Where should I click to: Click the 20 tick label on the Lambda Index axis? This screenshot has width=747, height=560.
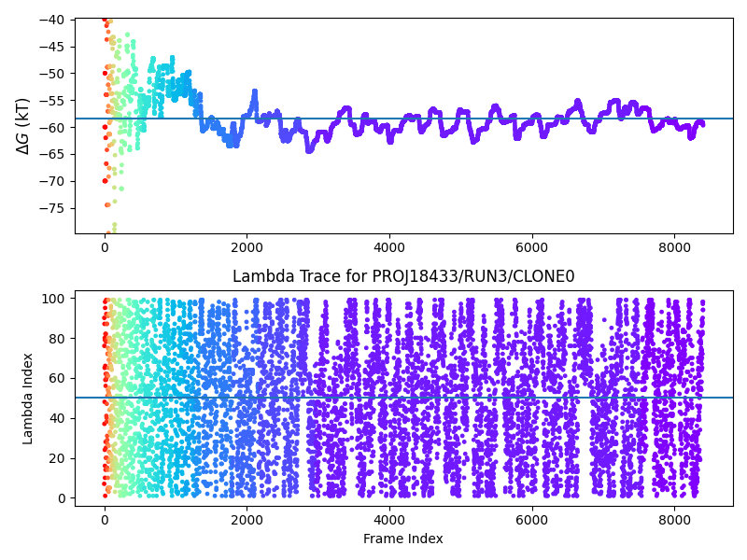click(x=56, y=458)
